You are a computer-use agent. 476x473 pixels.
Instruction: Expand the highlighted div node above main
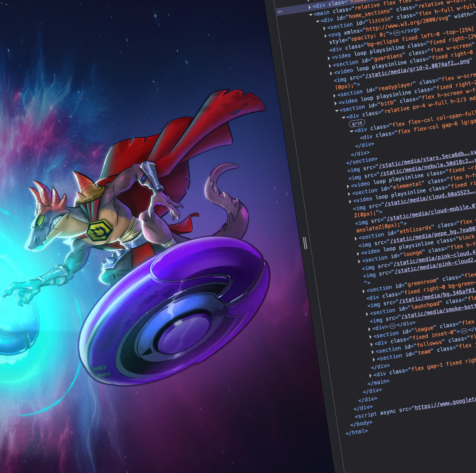click(310, 7)
